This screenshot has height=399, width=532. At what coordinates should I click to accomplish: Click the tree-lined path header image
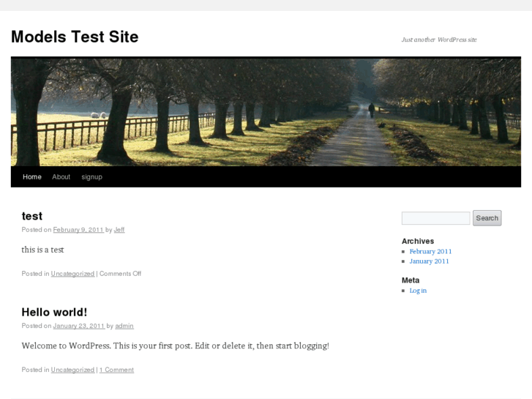(x=266, y=112)
